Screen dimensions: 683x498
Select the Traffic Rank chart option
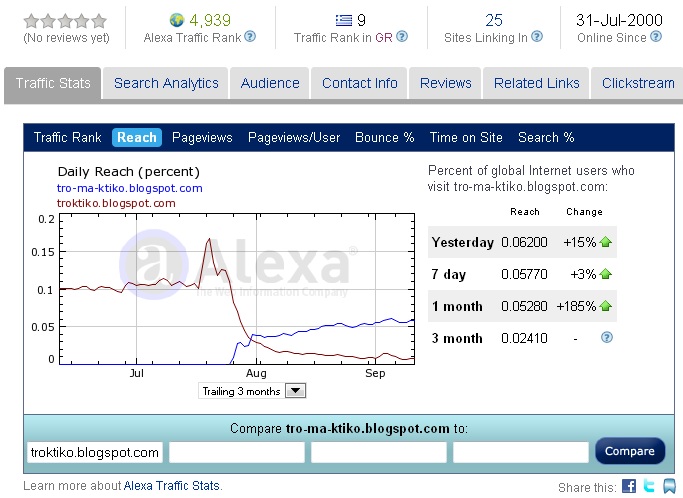[x=68, y=138]
